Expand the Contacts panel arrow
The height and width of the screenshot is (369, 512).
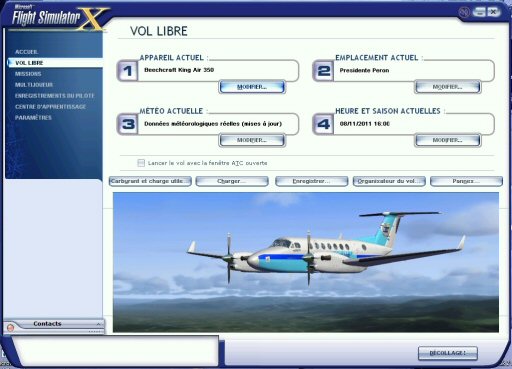click(98, 324)
